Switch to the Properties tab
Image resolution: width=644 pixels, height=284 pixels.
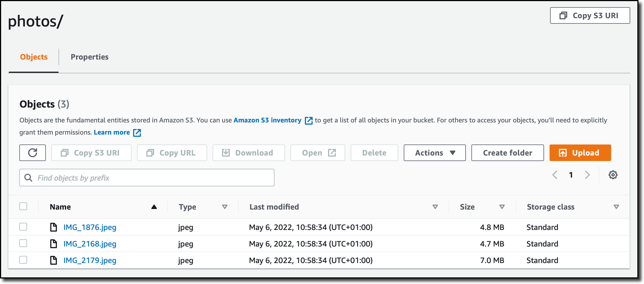[x=90, y=57]
